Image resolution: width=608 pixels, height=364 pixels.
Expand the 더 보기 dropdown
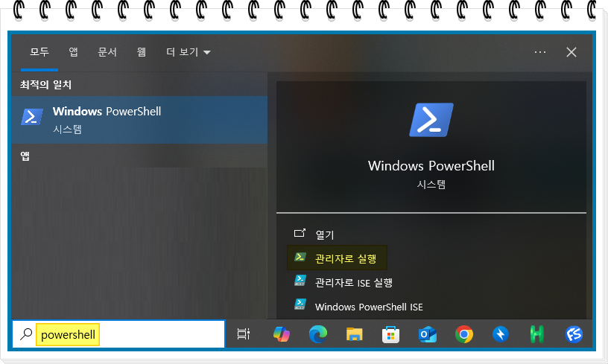pos(189,52)
